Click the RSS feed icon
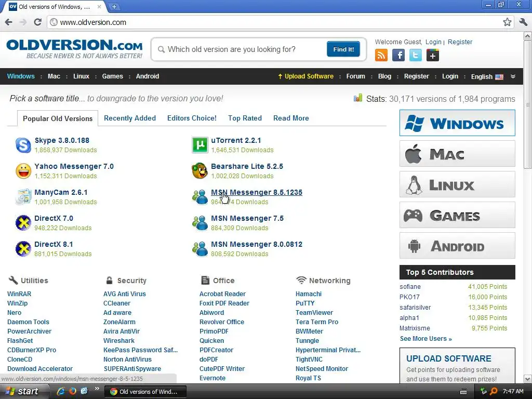 coord(381,55)
